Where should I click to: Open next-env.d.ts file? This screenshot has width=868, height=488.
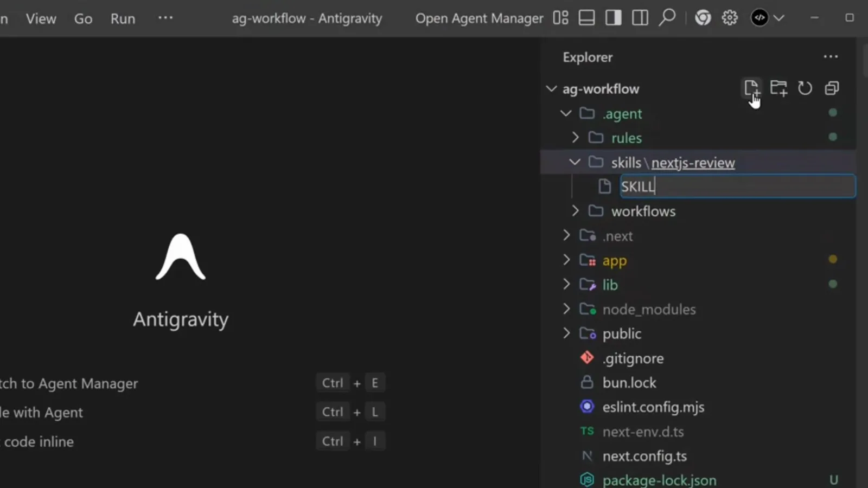[643, 432]
